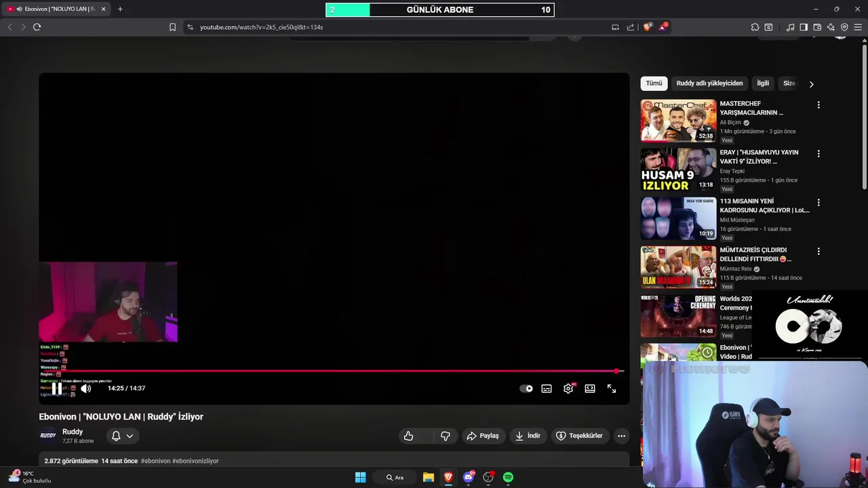Click the Teşekkürler button
The image size is (868, 488).
(x=580, y=436)
